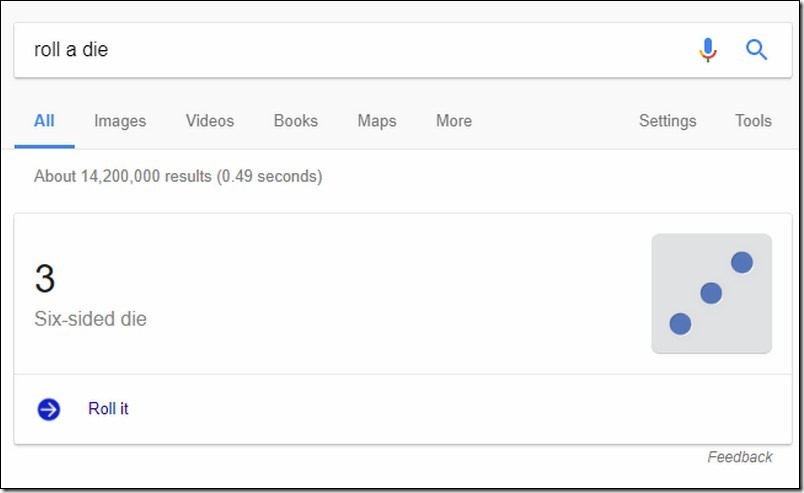Viewport: 804px width, 493px height.
Task: Click the Roll it link
Action: (x=108, y=409)
